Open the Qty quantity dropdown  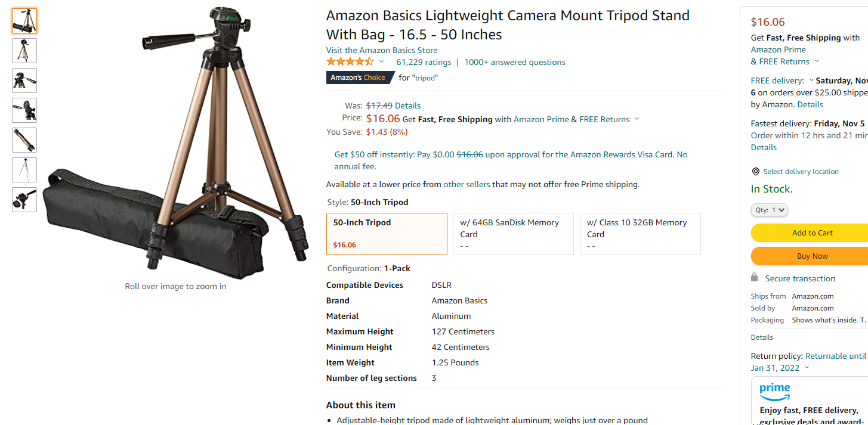[x=770, y=210]
